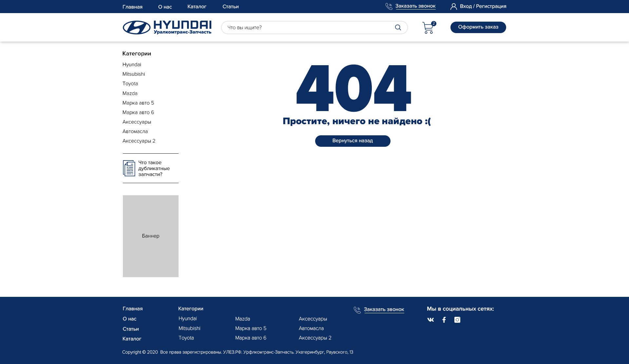This screenshot has width=629, height=364.
Task: Open Mazda link in the footer
Action: (x=242, y=319)
